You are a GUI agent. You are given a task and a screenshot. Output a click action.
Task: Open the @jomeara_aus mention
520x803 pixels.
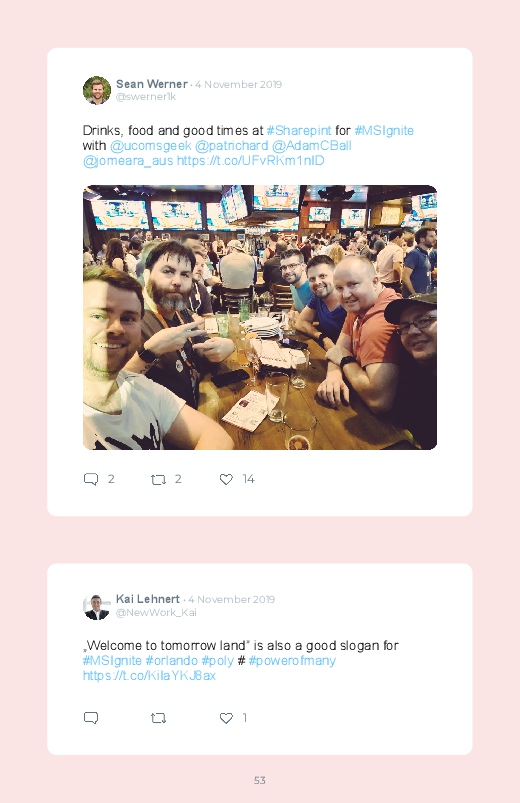pos(128,161)
